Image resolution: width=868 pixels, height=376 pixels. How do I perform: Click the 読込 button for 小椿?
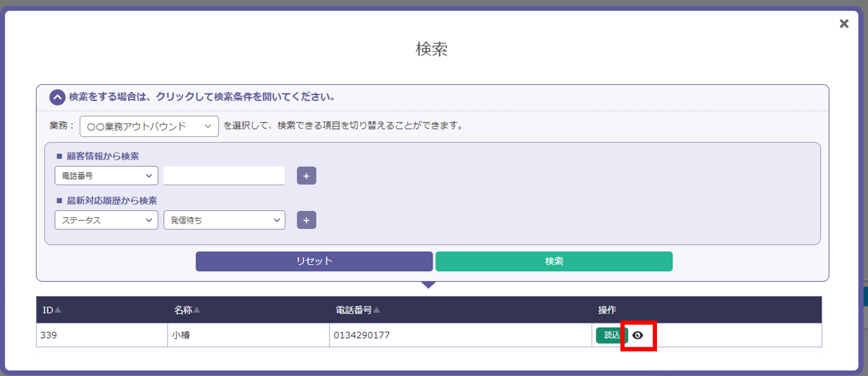(611, 336)
